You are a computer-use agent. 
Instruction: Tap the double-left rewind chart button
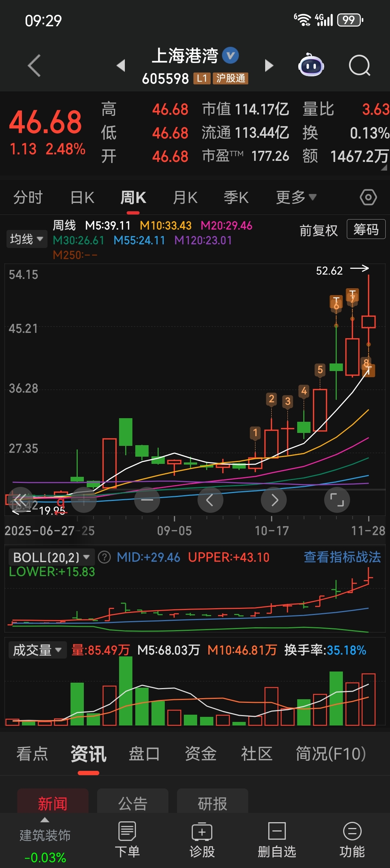click(21, 499)
